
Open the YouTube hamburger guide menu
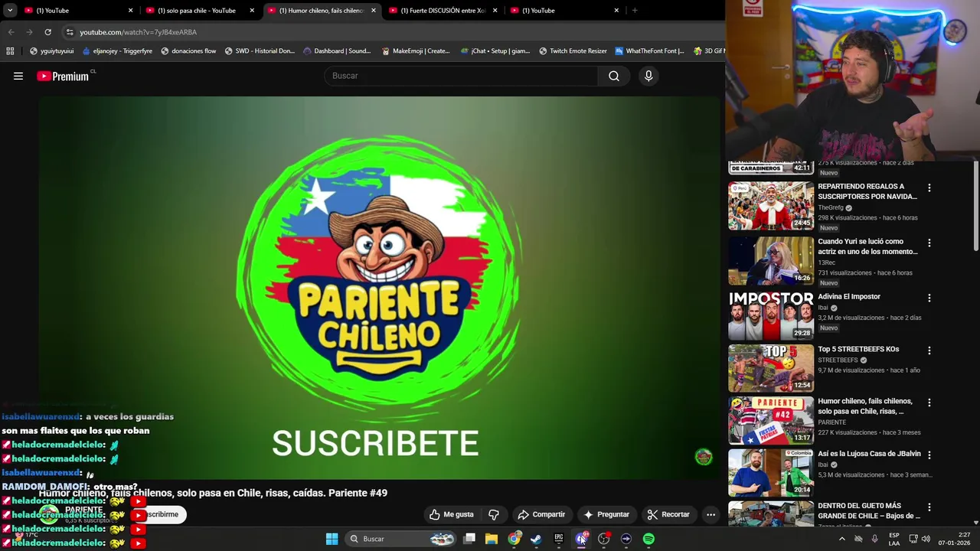coord(18,76)
